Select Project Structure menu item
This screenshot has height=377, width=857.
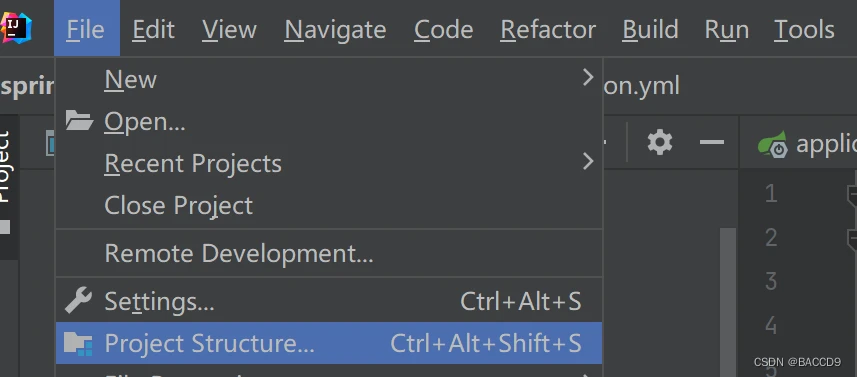tap(329, 343)
